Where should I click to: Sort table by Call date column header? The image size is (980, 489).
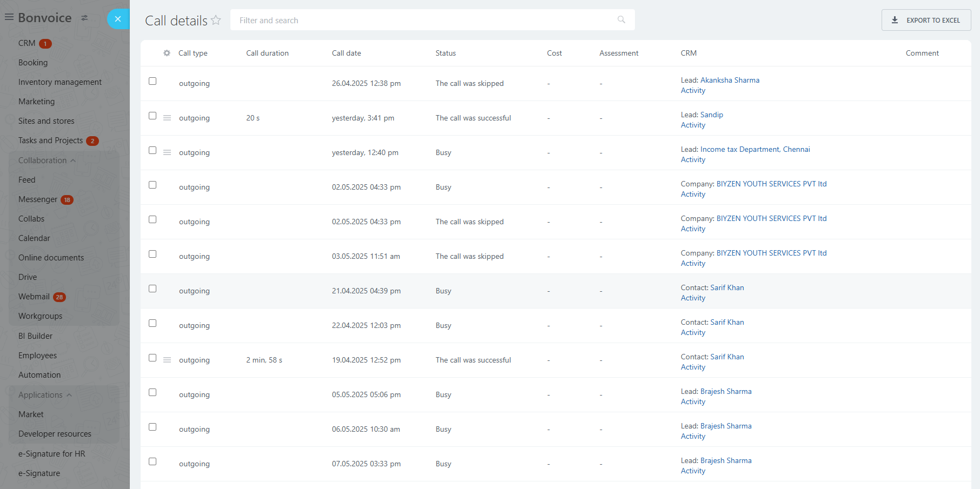click(x=346, y=53)
